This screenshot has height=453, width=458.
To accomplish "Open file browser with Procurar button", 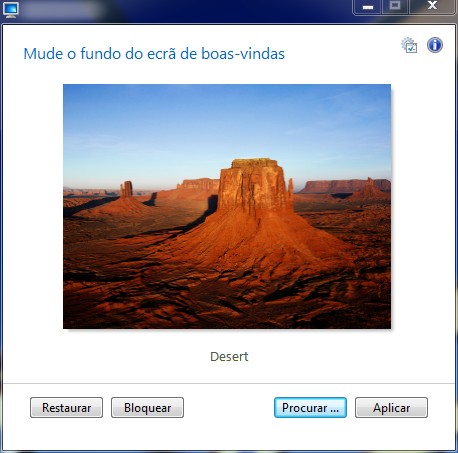I will coord(310,407).
